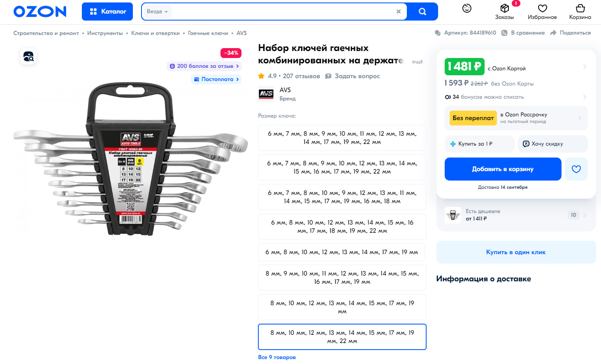Click the Поделиться share link
This screenshot has height=364, width=601.
tap(570, 33)
